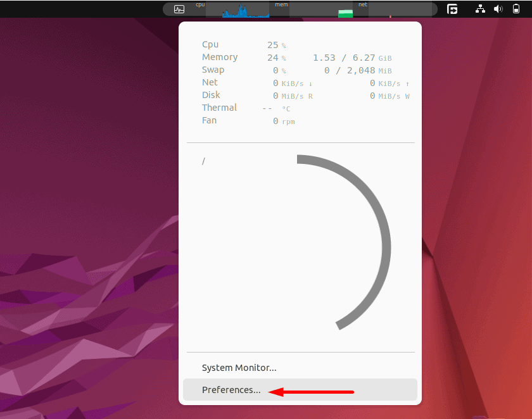Click the net activity graph in top bar
Image resolution: width=532 pixels, height=419 pixels.
click(401, 10)
